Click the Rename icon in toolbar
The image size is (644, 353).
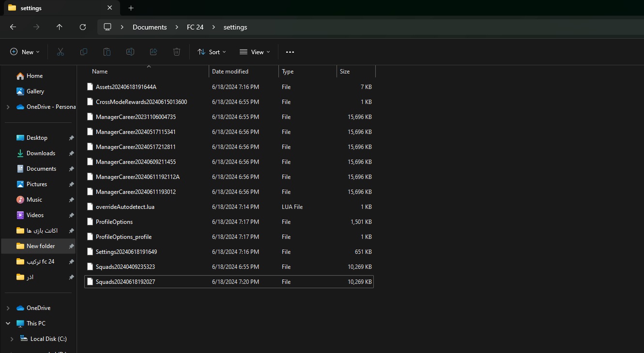pos(130,52)
